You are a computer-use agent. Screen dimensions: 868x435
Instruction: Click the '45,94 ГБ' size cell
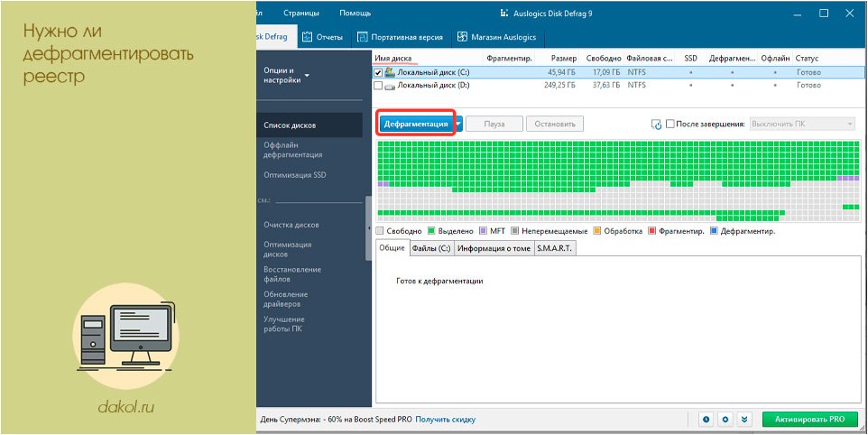[560, 72]
